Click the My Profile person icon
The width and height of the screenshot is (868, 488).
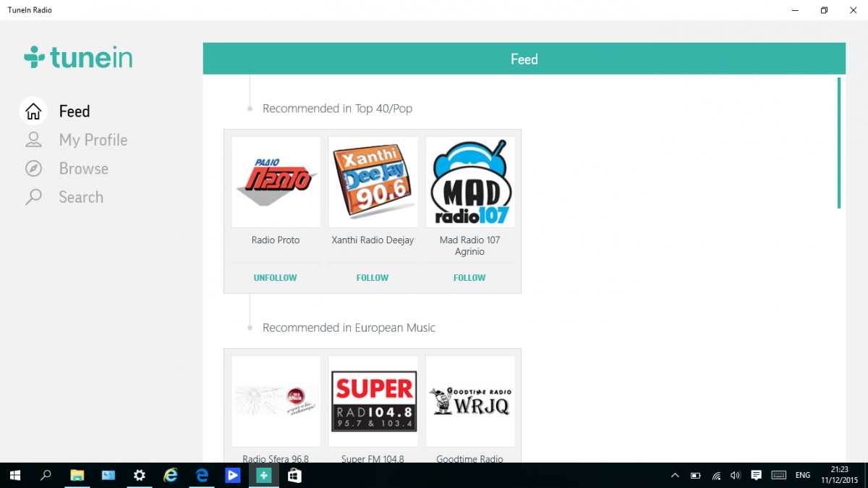33,140
